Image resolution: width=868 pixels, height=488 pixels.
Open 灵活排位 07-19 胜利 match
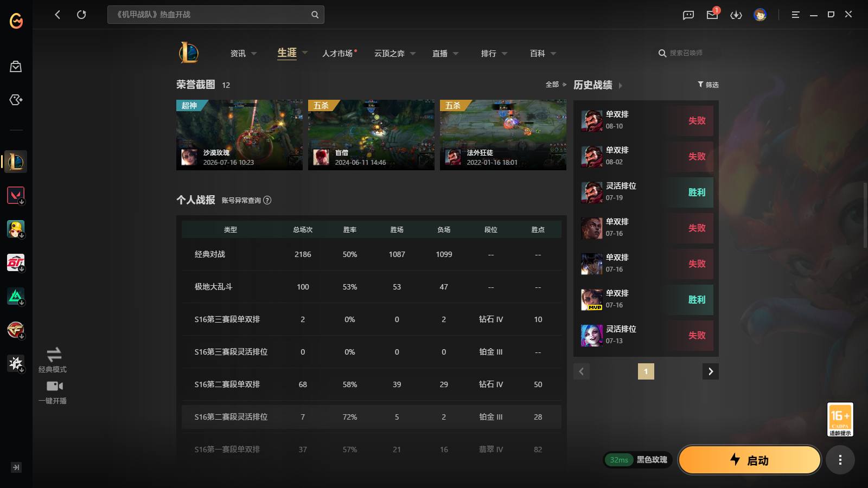646,192
